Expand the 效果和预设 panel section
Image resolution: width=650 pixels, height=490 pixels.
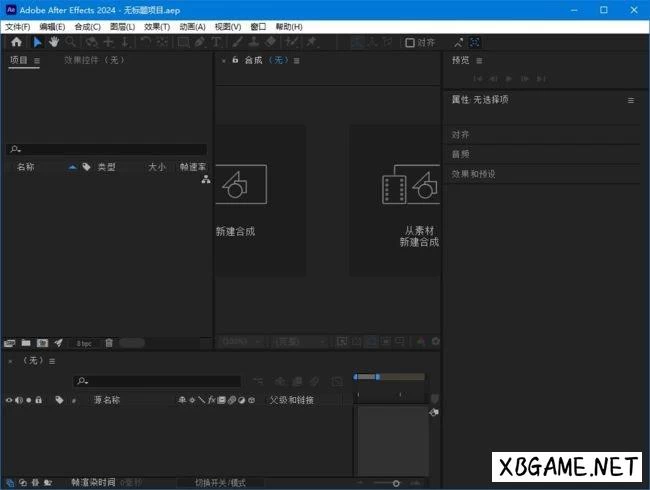[473, 174]
